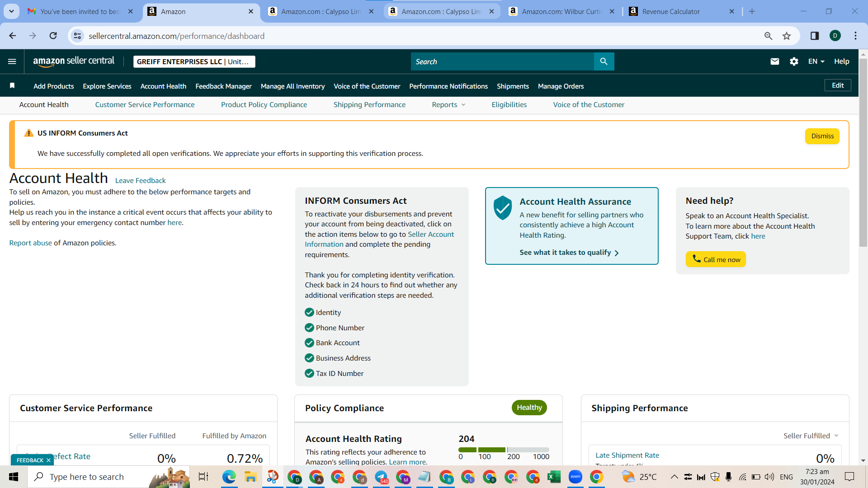The width and height of the screenshot is (868, 488).
Task: Open Performance Notifications in the navigation bar
Action: pyautogui.click(x=448, y=86)
